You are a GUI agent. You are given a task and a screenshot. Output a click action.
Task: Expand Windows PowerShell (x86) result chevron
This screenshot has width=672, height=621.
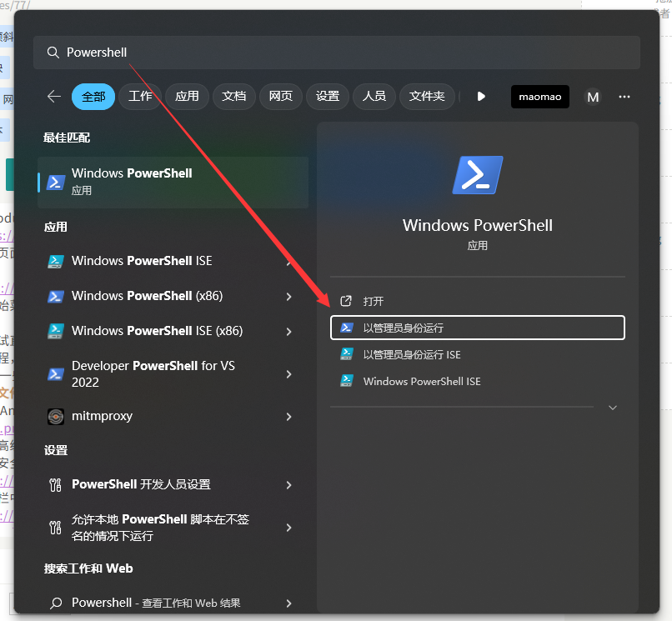pyautogui.click(x=288, y=297)
